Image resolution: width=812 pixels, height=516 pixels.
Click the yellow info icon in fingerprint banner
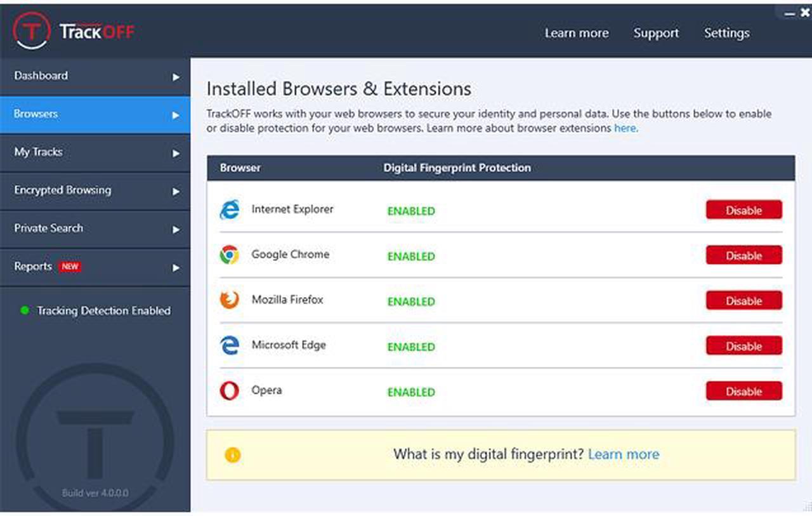233,454
